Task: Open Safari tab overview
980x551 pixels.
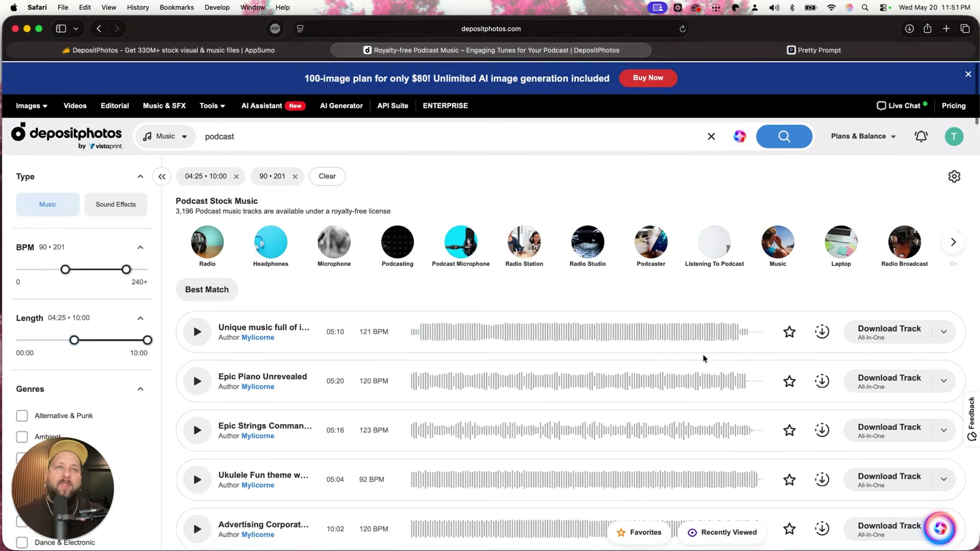Action: point(965,29)
